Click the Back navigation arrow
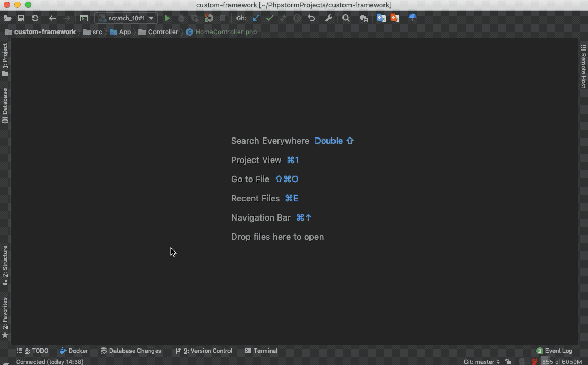This screenshot has width=588, height=365. pos(52,18)
